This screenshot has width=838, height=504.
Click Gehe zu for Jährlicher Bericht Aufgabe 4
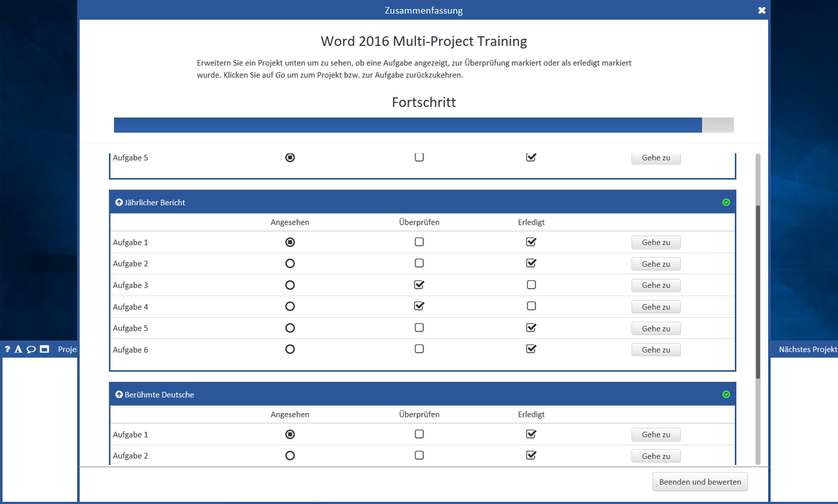click(x=656, y=307)
